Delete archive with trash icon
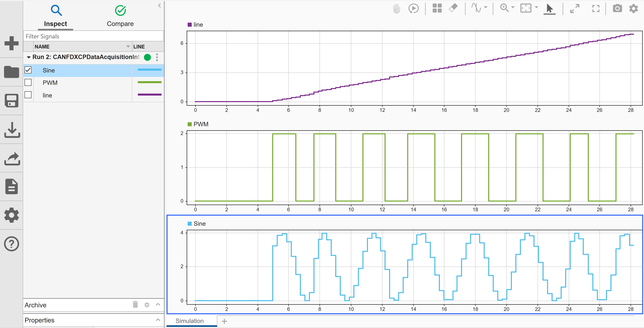The width and height of the screenshot is (644, 328). click(135, 305)
